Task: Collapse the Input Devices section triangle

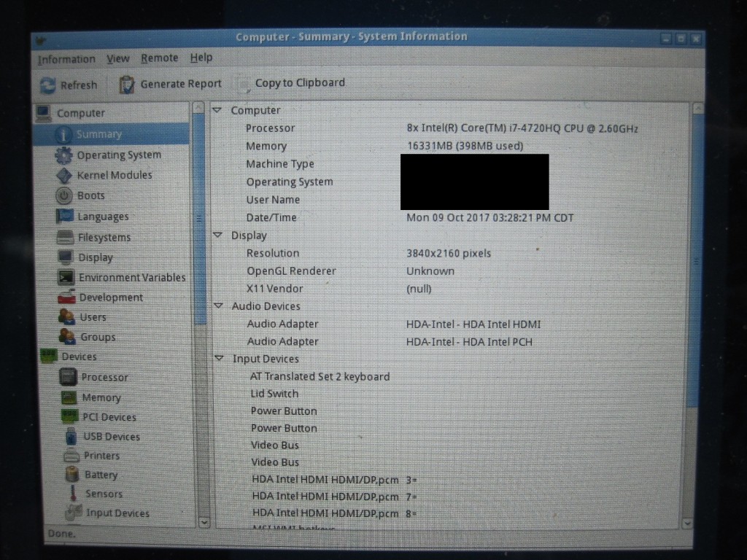Action: coord(219,358)
